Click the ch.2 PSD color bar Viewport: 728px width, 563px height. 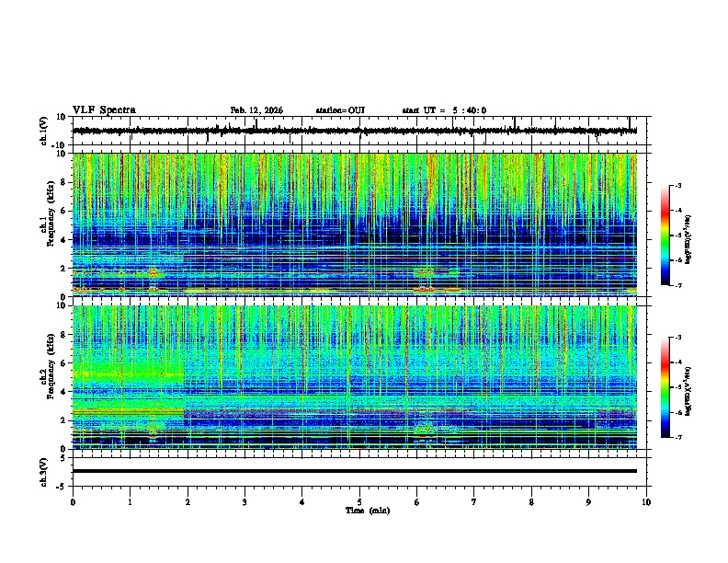[665, 387]
